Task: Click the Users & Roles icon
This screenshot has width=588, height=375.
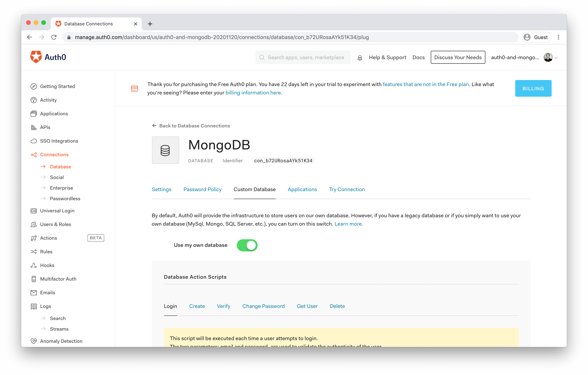Action: 34,224
